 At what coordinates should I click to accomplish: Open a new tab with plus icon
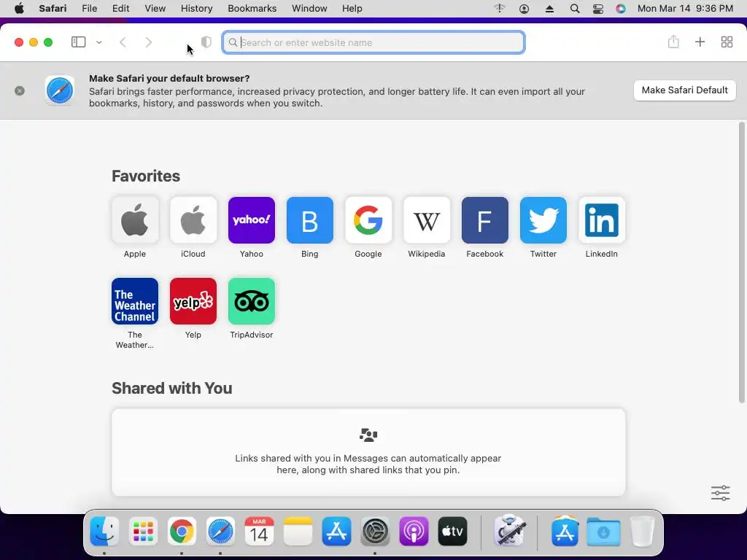[x=700, y=42]
